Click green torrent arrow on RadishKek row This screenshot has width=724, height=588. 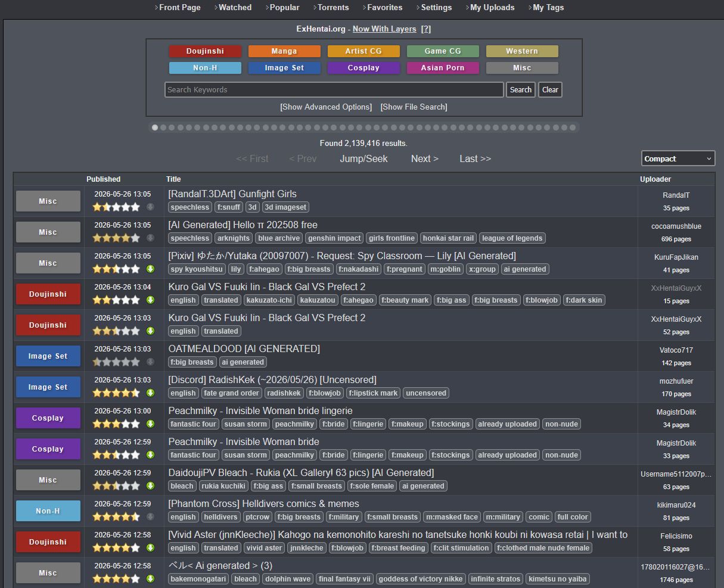tap(150, 393)
